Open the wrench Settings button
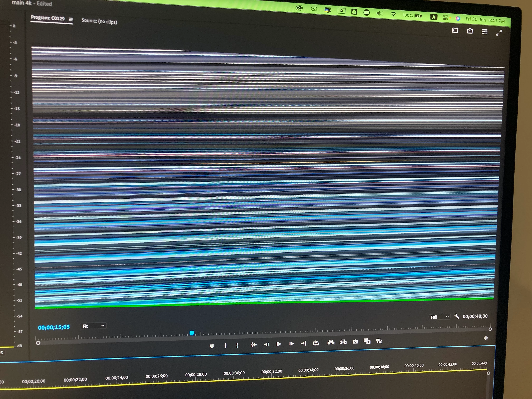This screenshot has height=399, width=532. [x=457, y=316]
